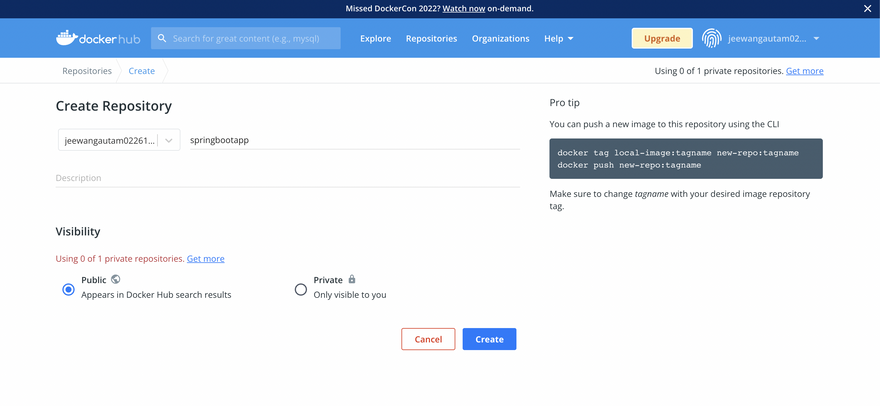Click the yellow Upgrade button
The height and width of the screenshot is (406, 880).
[661, 38]
